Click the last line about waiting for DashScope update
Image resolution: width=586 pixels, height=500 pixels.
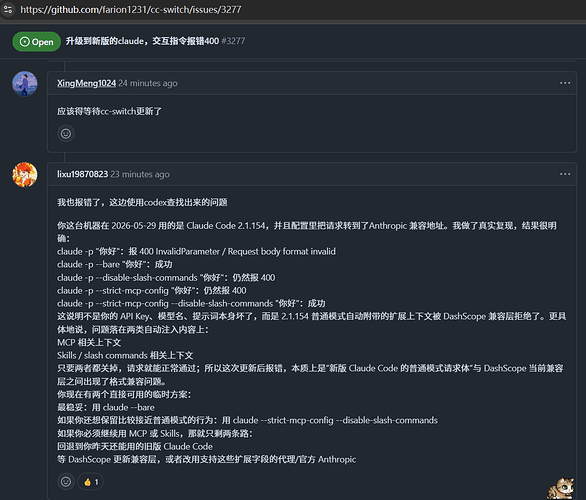pos(207,459)
